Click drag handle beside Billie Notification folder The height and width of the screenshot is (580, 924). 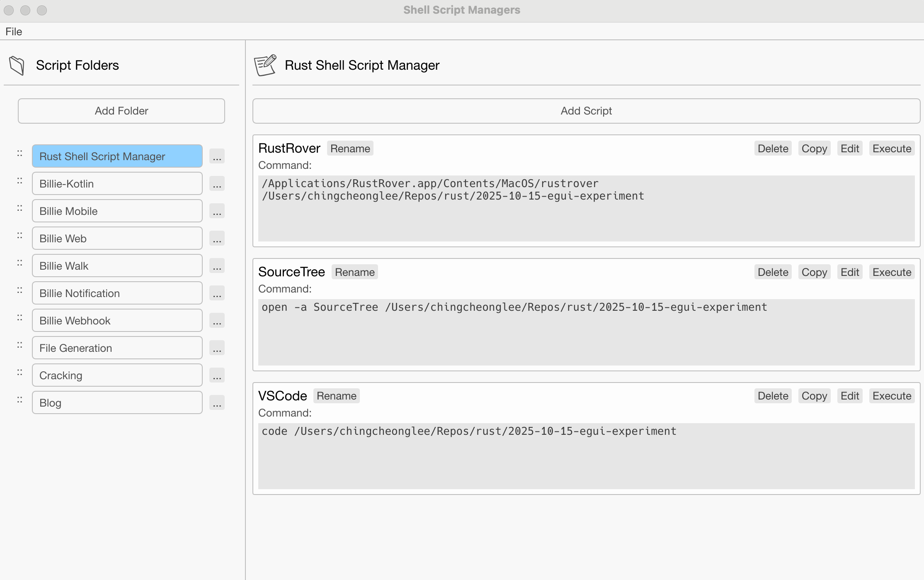pyautogui.click(x=19, y=290)
